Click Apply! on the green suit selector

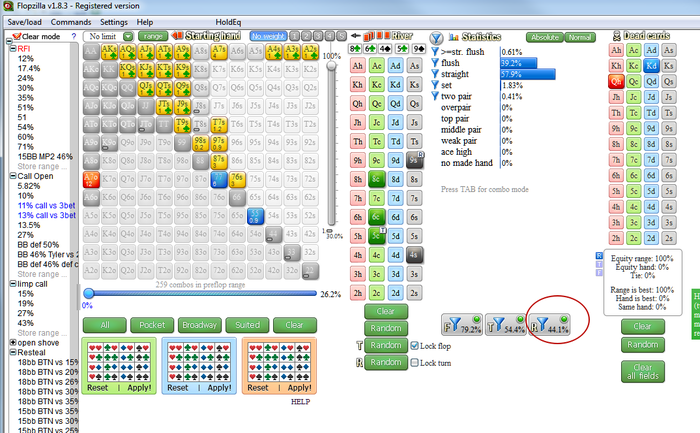(139, 387)
